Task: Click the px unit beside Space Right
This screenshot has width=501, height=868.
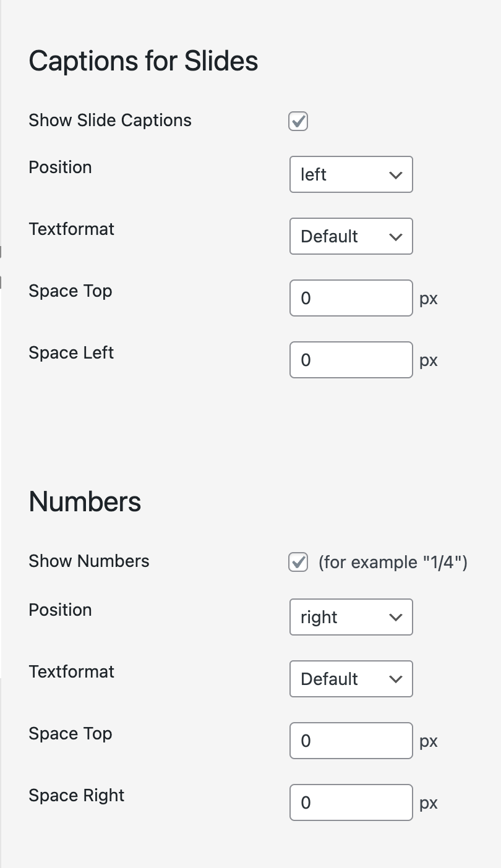Action: tap(429, 803)
